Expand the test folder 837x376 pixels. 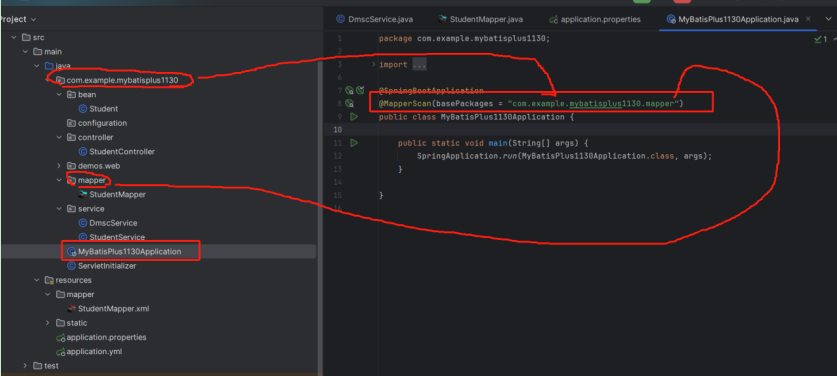click(25, 366)
